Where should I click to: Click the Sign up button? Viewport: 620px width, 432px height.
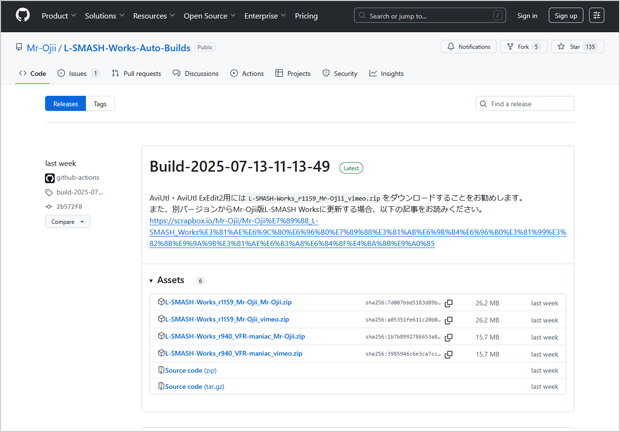tap(565, 16)
